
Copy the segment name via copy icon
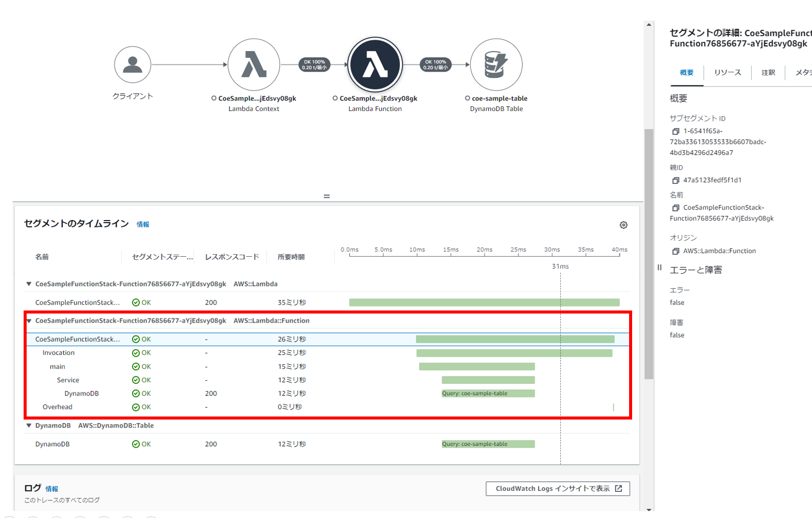pyautogui.click(x=675, y=208)
